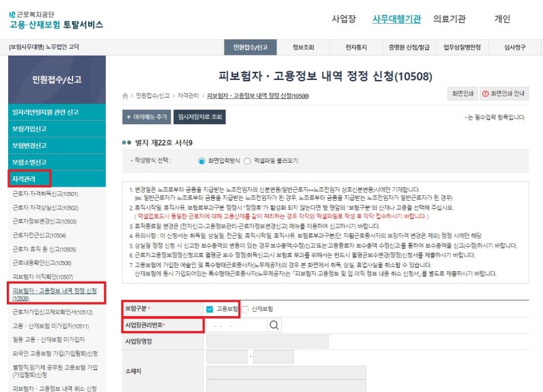The width and height of the screenshot is (543, 392).
Task: Expand 일자리안정지원 관련 신고 sidebar section
Action: 57,112
